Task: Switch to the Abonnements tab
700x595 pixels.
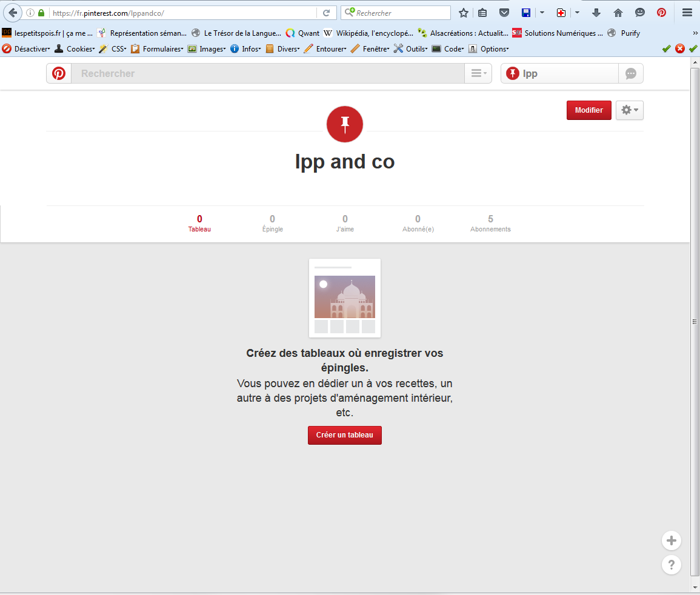Action: 490,223
